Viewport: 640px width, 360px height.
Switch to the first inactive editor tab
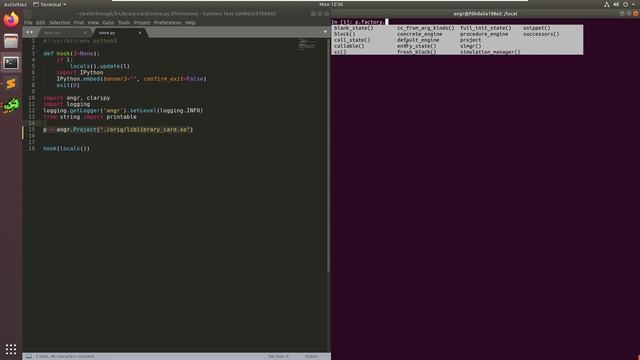coord(64,33)
